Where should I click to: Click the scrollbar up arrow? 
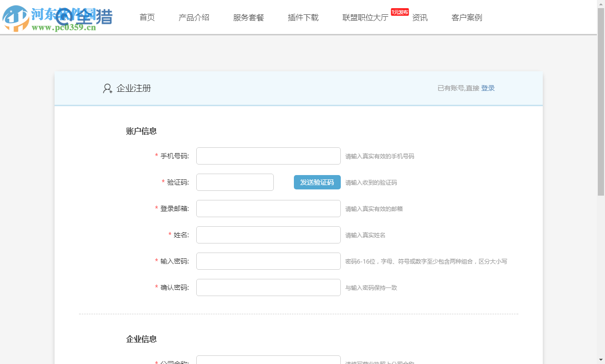(601, 3)
